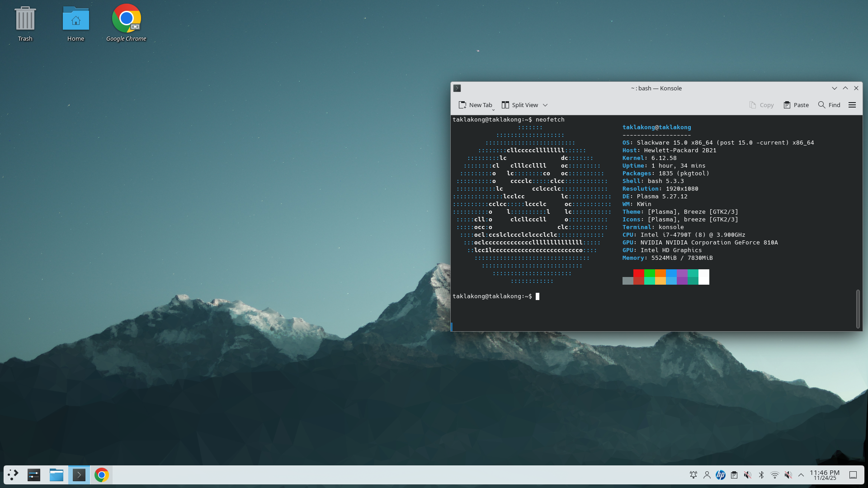Click the "Terminal: konsole" line
The height and width of the screenshot is (488, 868).
[x=653, y=227]
